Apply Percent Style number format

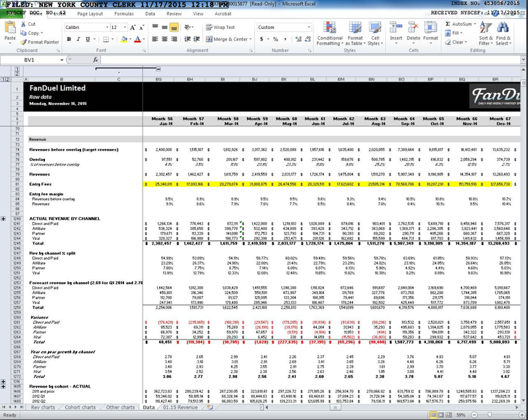tap(276, 40)
